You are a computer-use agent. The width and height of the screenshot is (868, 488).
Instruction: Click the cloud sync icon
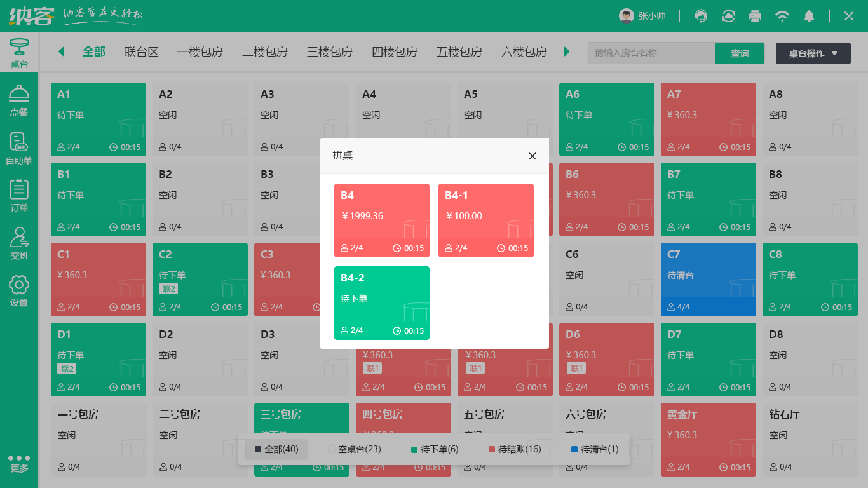pos(728,16)
